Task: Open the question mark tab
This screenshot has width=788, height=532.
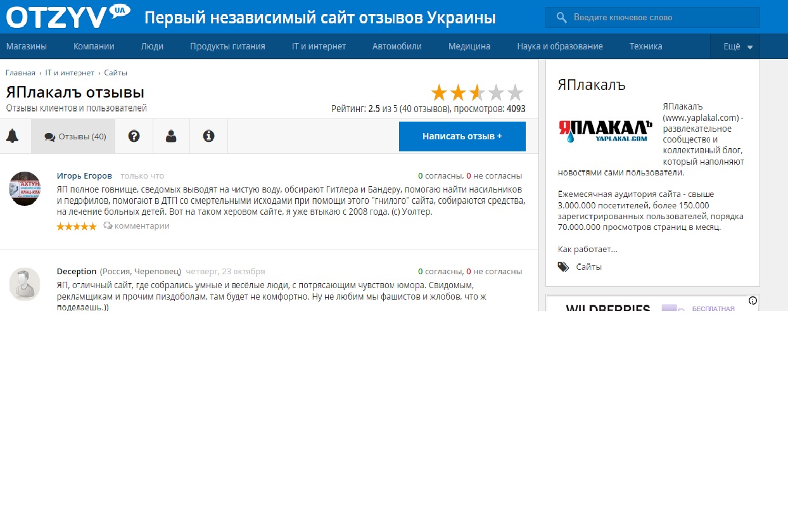Action: click(x=134, y=136)
